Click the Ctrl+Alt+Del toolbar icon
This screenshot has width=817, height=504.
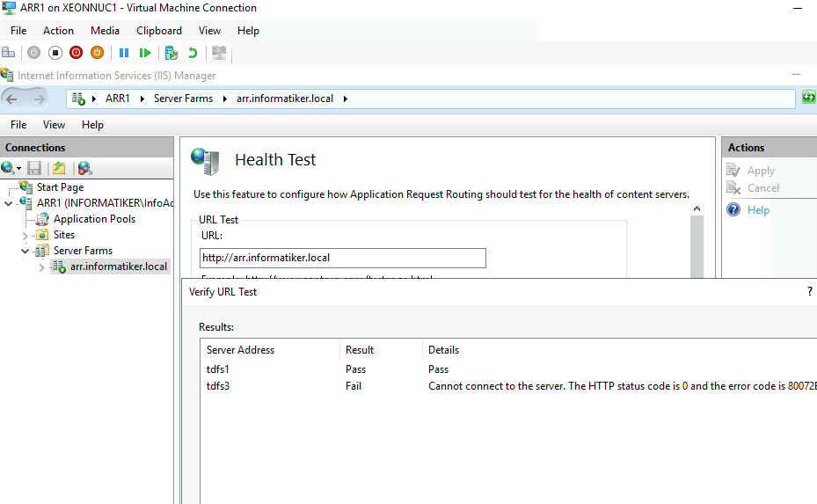(x=8, y=53)
